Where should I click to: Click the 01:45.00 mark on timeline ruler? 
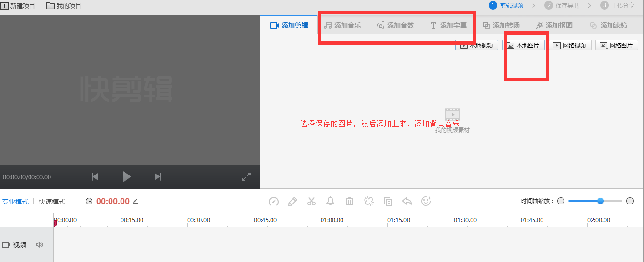click(532, 220)
